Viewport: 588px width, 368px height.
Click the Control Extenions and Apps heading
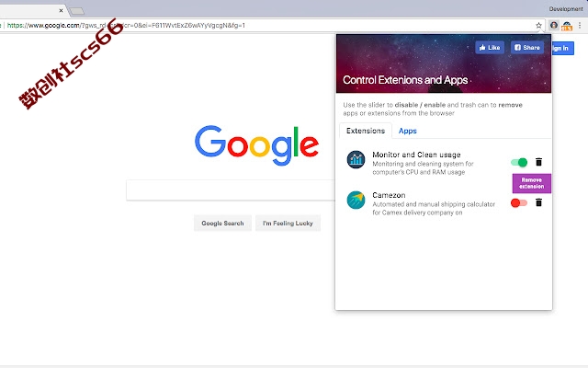pos(405,80)
